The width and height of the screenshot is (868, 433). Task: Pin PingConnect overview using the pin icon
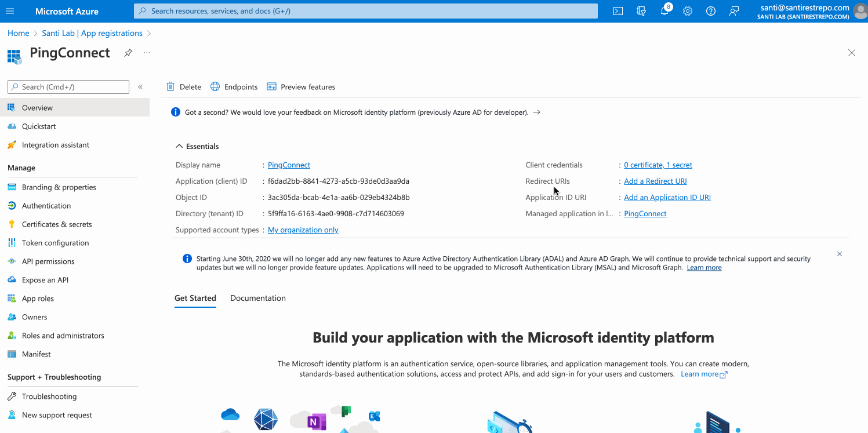click(x=128, y=53)
